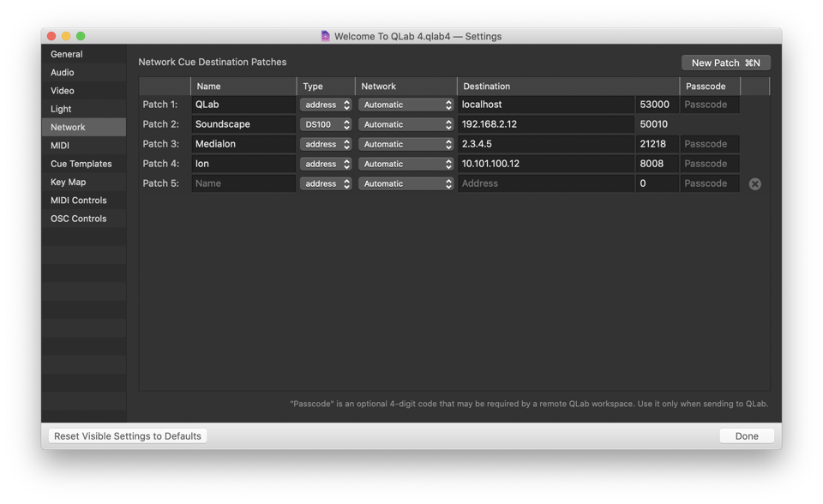The image size is (823, 504).
Task: Expand Network dropdown for Patch 3
Action: tap(405, 144)
